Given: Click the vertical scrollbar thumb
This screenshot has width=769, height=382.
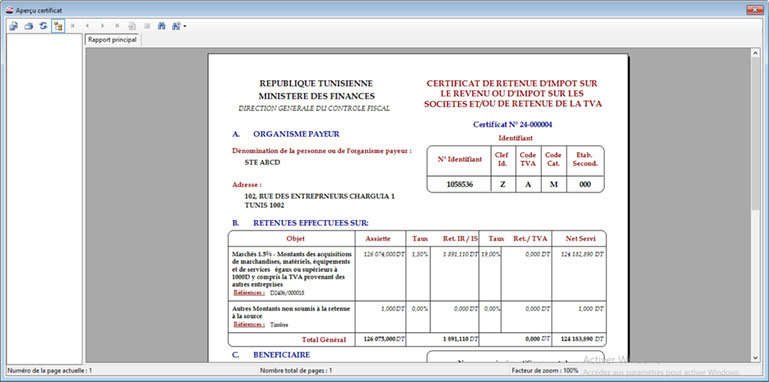Looking at the screenshot, I should 755,134.
